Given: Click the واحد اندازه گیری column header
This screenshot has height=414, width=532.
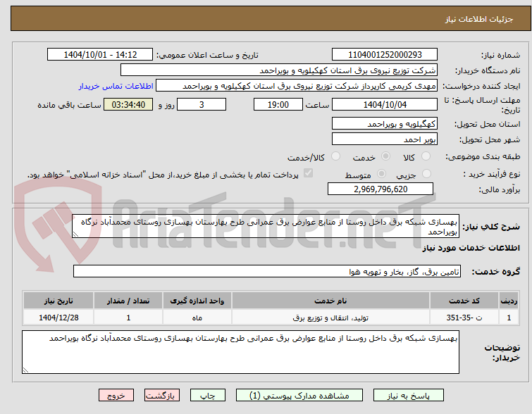Looking at the screenshot, I should point(197,301).
